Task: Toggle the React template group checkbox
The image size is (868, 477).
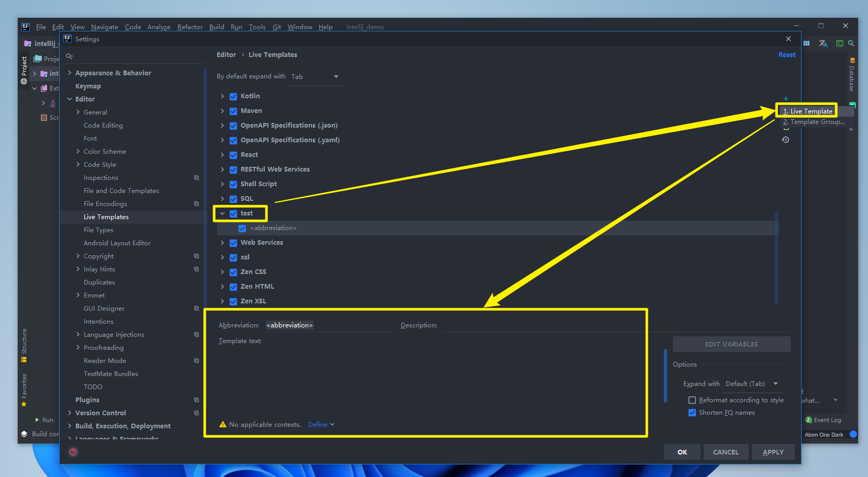Action: [233, 155]
